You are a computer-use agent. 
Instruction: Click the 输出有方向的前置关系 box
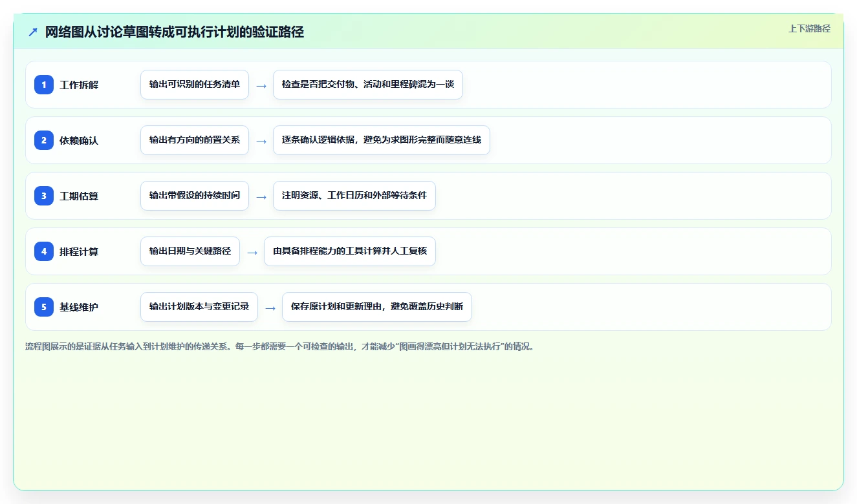pos(195,140)
